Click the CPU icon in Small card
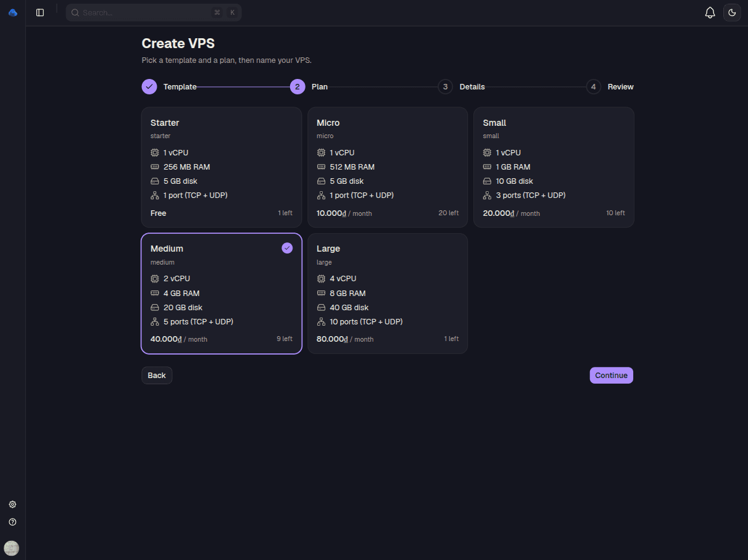Image resolution: width=748 pixels, height=560 pixels. click(x=487, y=152)
